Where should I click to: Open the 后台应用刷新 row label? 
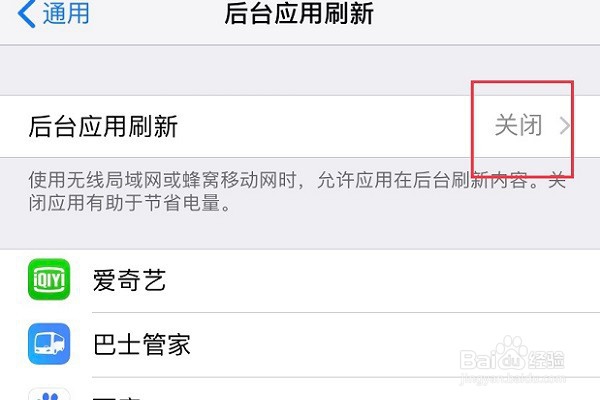[103, 126]
